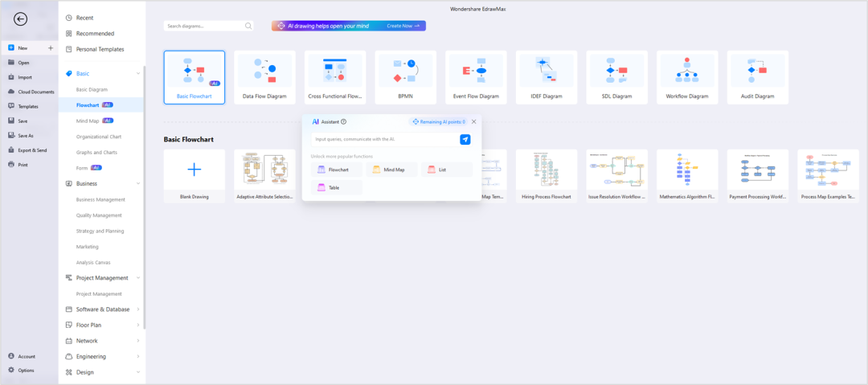Click the Create Now AI banner button

point(403,26)
